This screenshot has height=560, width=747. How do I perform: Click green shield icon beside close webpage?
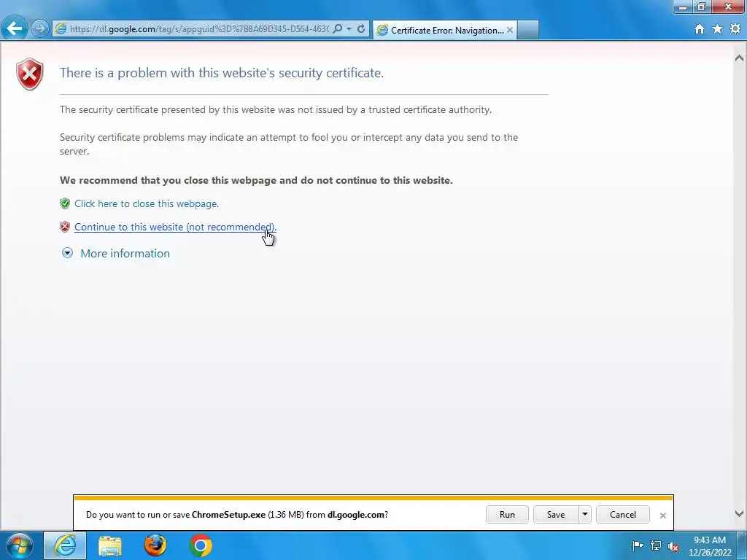click(x=65, y=204)
